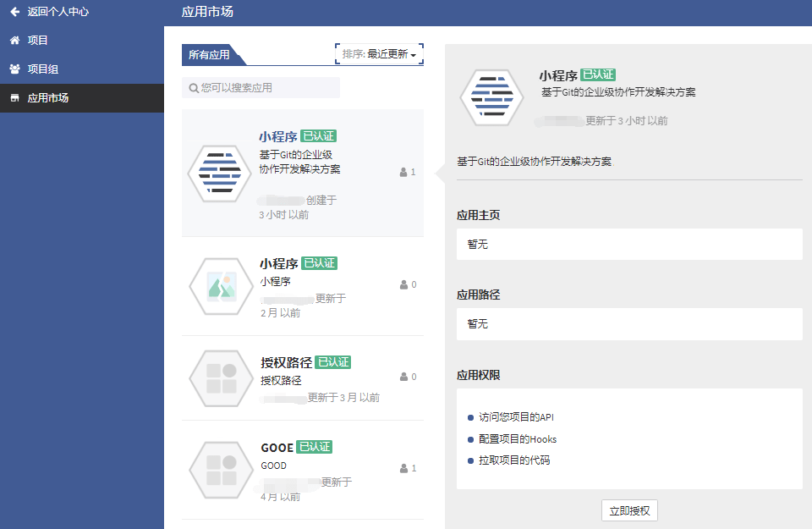Click user count icon on GOOE row
812x529 pixels.
(403, 468)
